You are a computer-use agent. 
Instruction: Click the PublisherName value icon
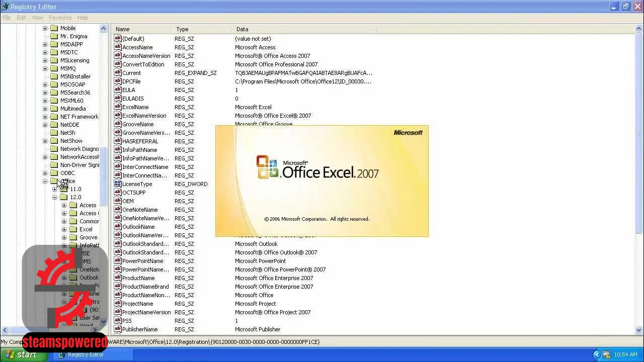coord(118,329)
